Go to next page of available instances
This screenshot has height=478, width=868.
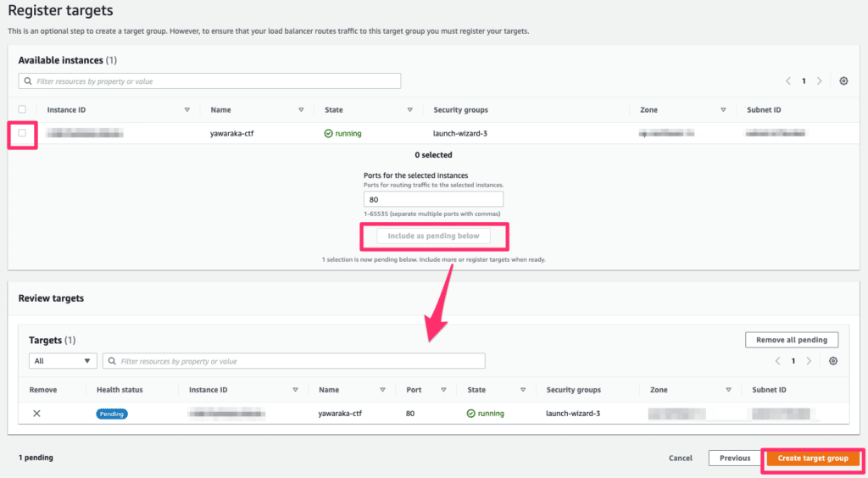(x=819, y=81)
